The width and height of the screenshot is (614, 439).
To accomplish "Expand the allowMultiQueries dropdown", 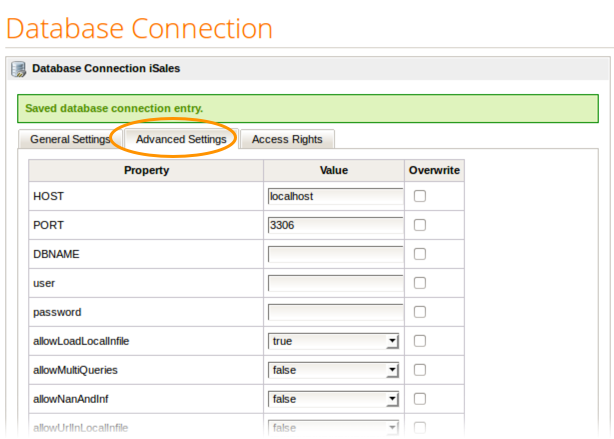I will [334, 370].
